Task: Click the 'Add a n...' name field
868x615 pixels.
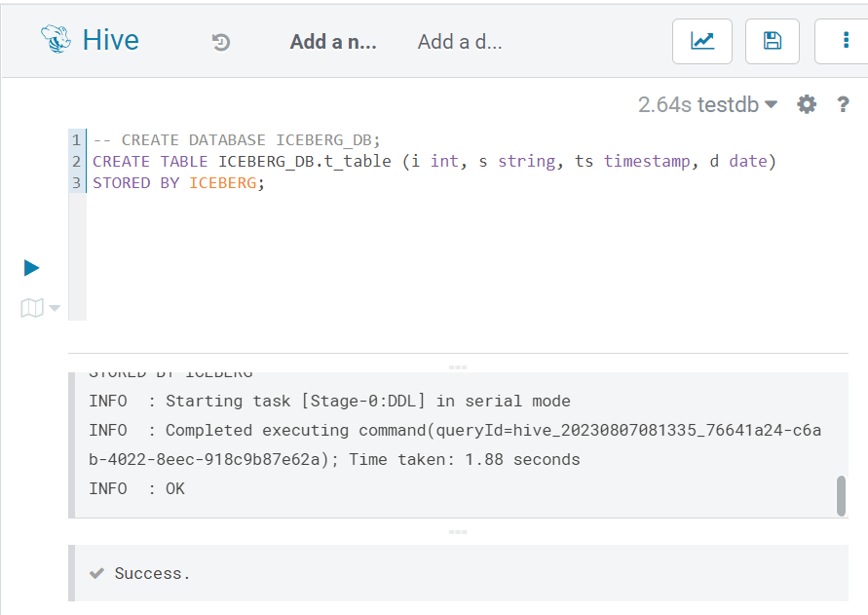Action: 333,42
